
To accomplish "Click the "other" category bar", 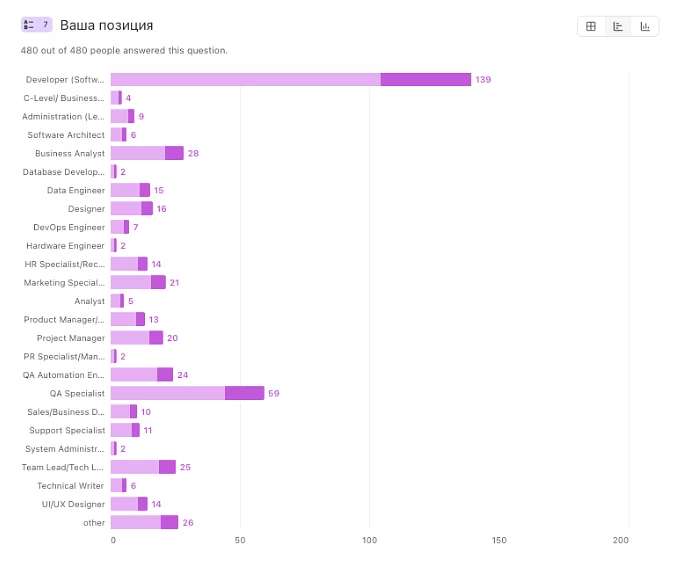I will 144,522.
